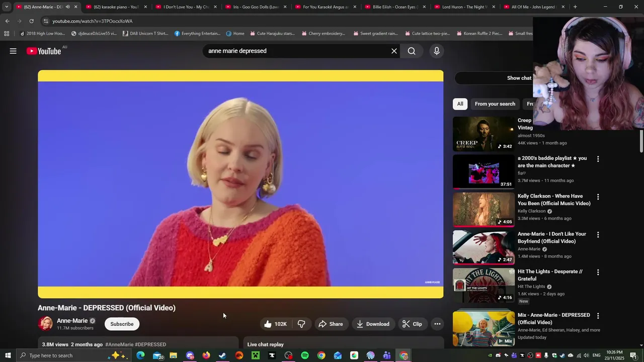Switch to Billie Eilish - Ocean Eyes tab
This screenshot has height=362, width=644.
pos(395,7)
